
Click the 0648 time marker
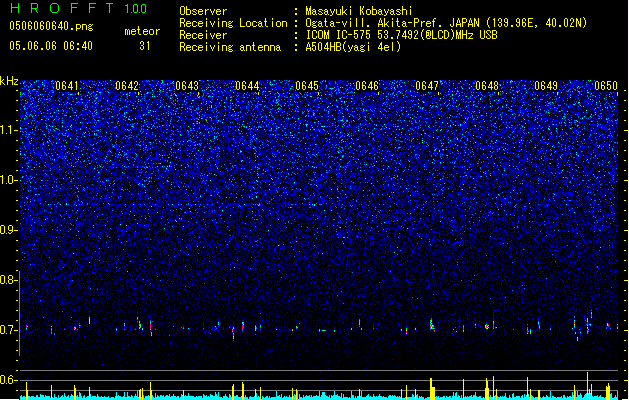487,86
